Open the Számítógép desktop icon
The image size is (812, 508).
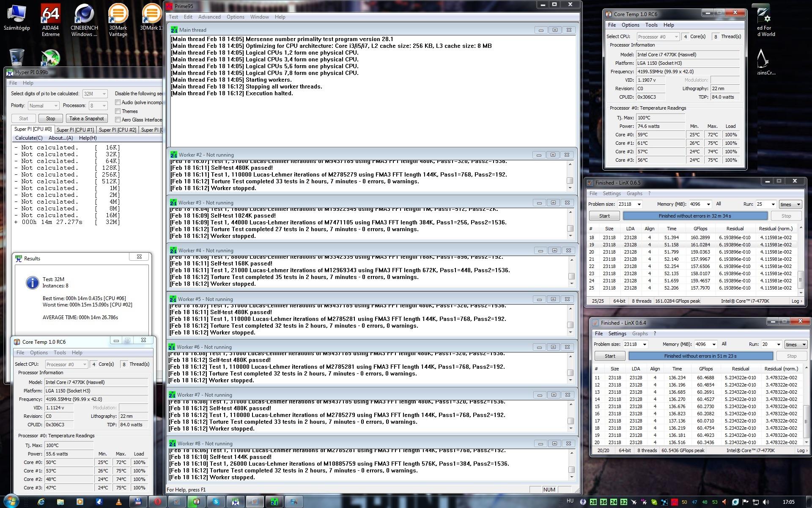tap(16, 18)
